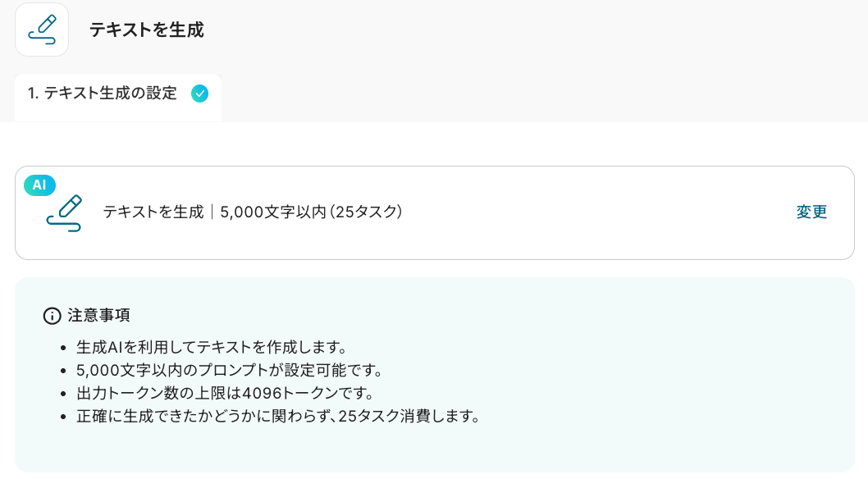This screenshot has width=868, height=479.
Task: Click the pen-squiggle icon in the page header
Action: (x=42, y=30)
